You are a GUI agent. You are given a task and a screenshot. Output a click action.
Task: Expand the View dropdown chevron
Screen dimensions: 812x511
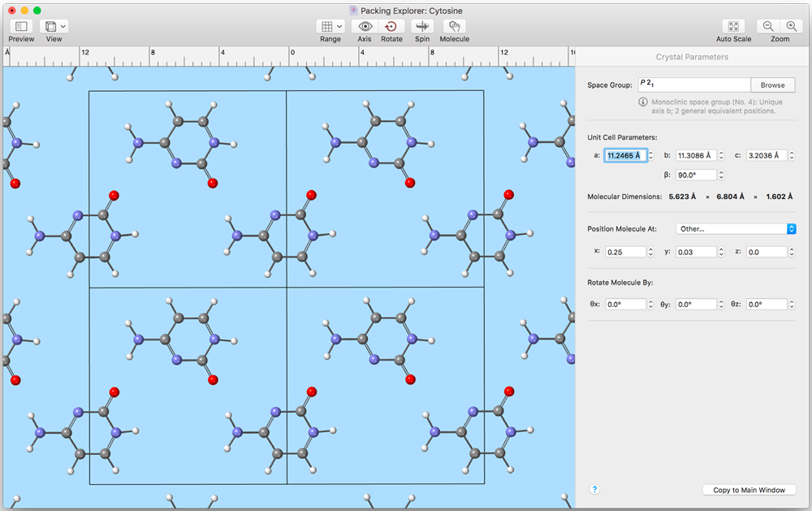[x=63, y=26]
